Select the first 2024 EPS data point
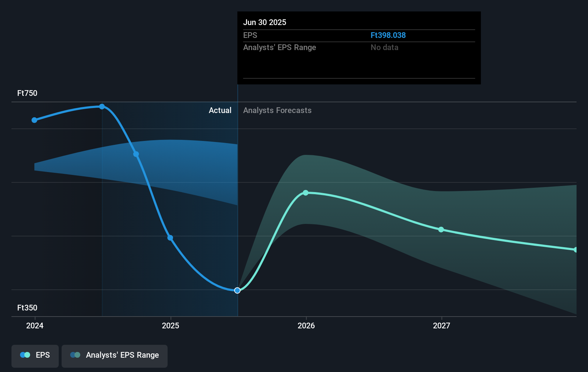Viewport: 588px width, 372px height. tap(34, 120)
